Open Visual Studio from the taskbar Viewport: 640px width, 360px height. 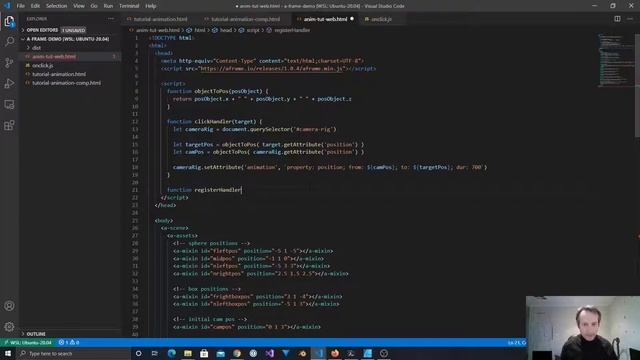pyautogui.click(x=269, y=353)
